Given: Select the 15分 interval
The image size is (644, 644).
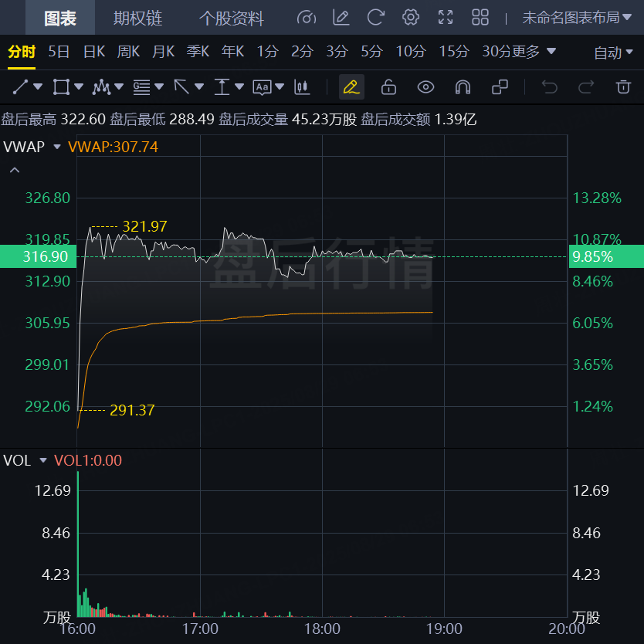Looking at the screenshot, I should [x=454, y=52].
